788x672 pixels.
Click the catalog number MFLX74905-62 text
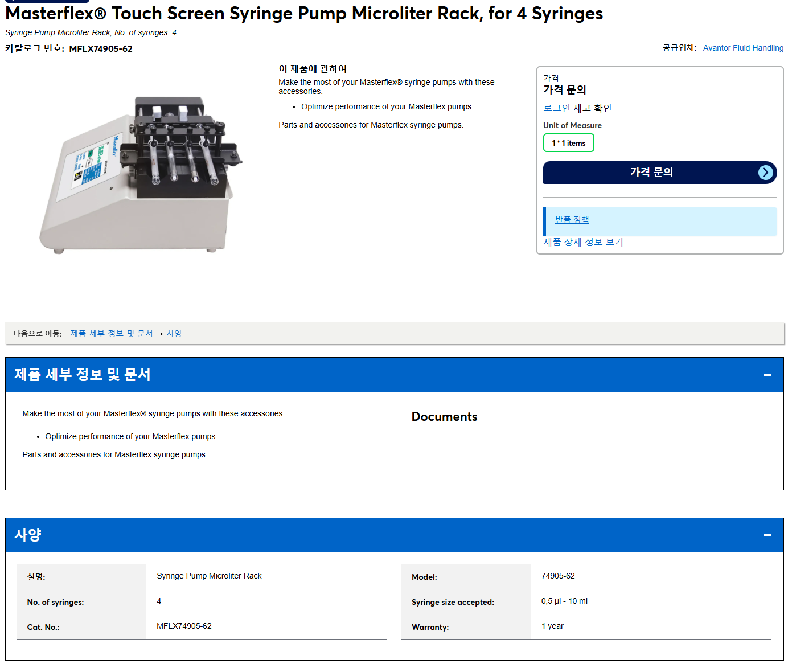coord(101,49)
